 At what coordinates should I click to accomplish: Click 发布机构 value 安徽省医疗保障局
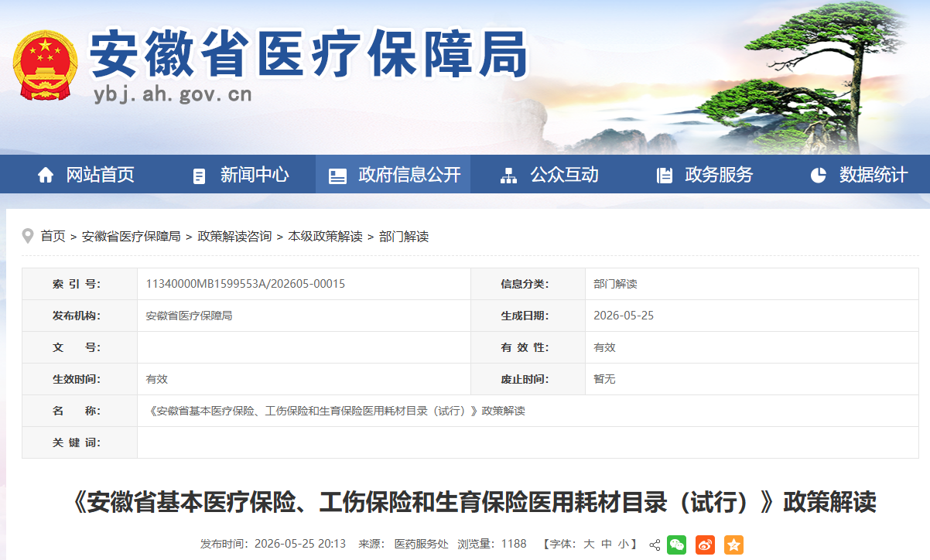(190, 316)
